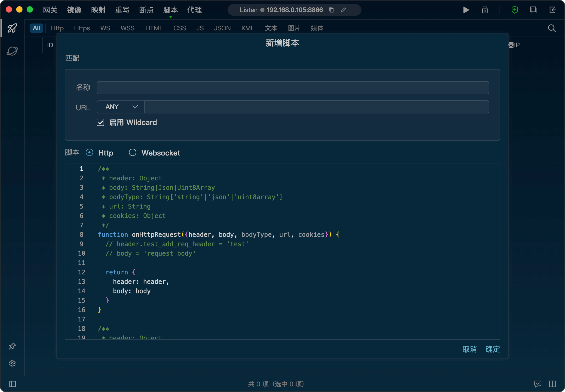Screen dimensions: 565x392
Task: Open the planet icon in sidebar
Action: coord(12,51)
